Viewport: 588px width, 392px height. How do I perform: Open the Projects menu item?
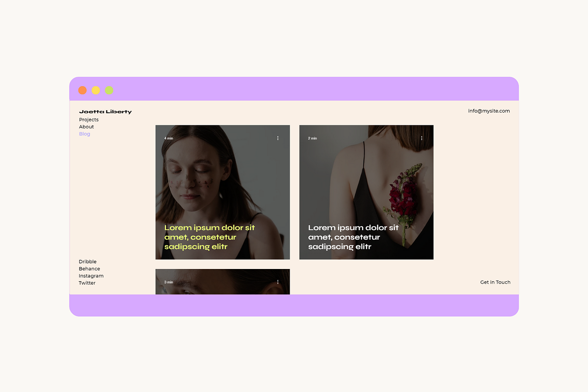[x=89, y=120]
